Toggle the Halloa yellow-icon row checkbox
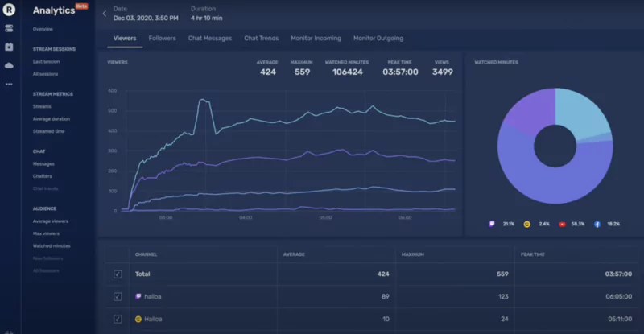 click(118, 319)
